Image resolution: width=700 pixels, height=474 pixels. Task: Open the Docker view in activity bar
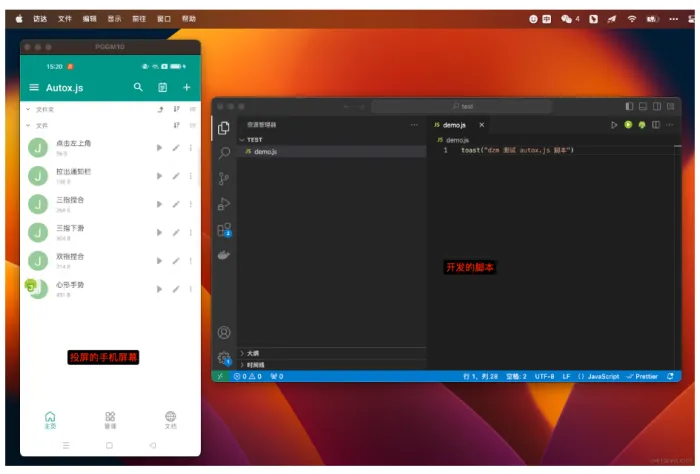(x=224, y=254)
